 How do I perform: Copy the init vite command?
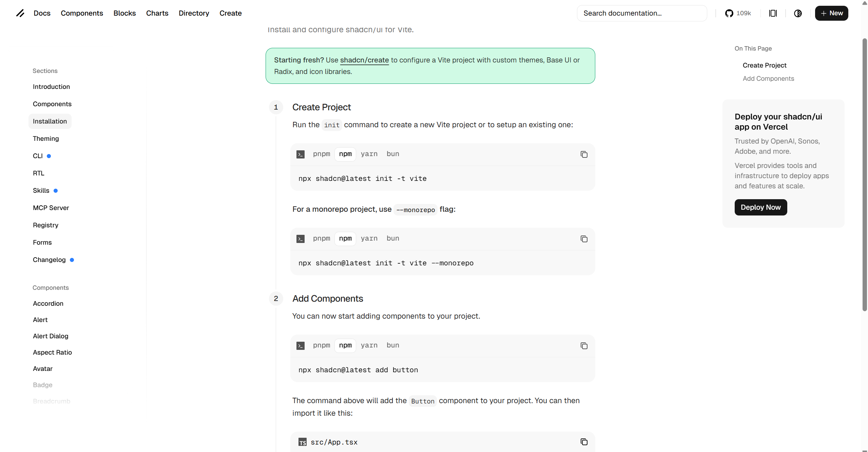point(584,154)
